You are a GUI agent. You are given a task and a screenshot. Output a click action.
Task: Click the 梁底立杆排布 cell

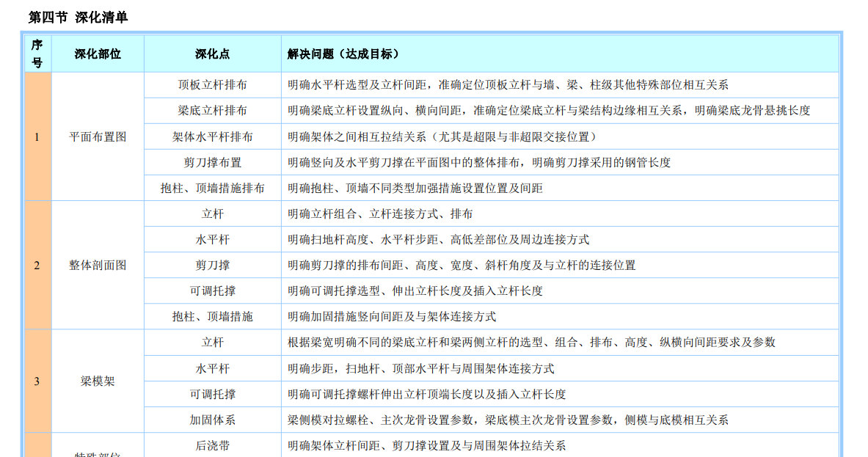pos(212,111)
